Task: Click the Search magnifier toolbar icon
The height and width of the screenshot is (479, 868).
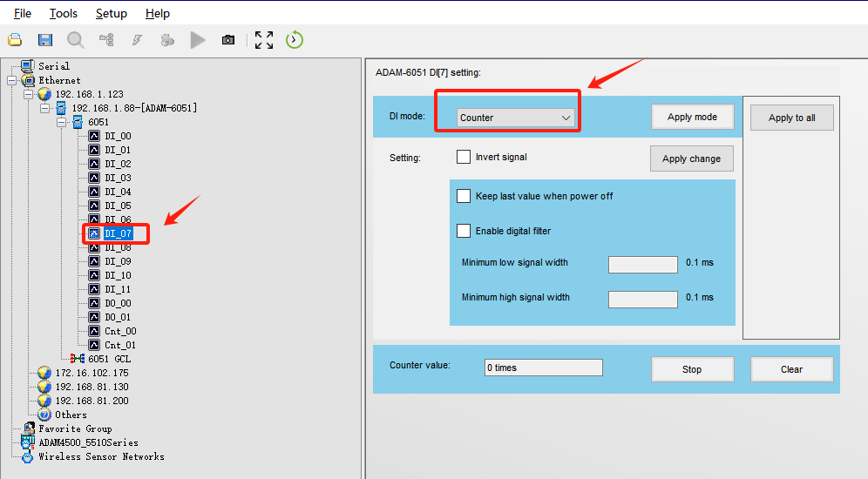Action: (76, 40)
